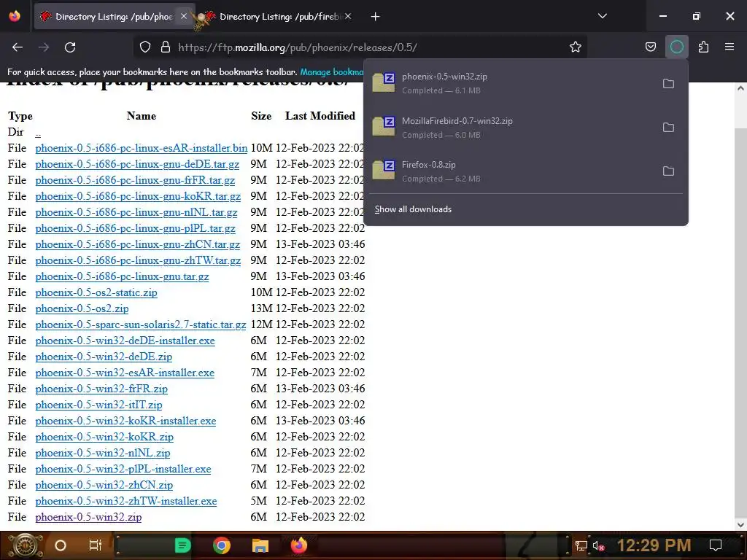This screenshot has height=560, width=747.
Task: Close the /pub/phoenix directory listing tab
Action: pos(184,16)
